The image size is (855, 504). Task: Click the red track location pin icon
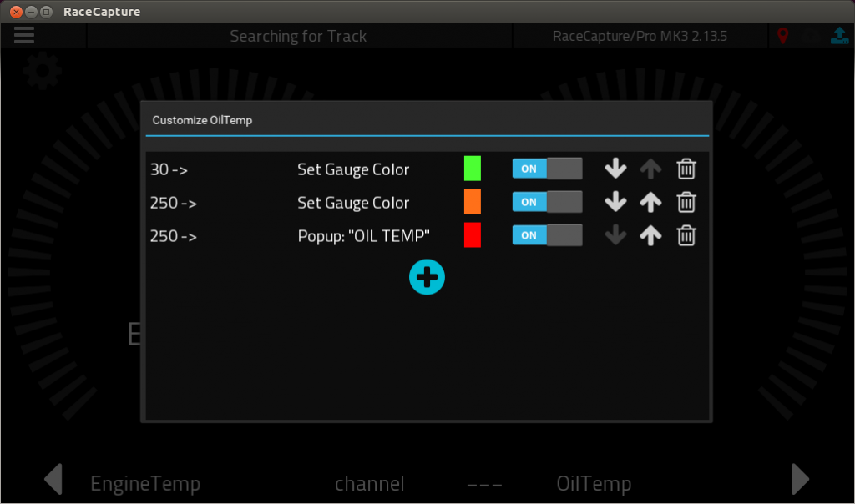(782, 36)
